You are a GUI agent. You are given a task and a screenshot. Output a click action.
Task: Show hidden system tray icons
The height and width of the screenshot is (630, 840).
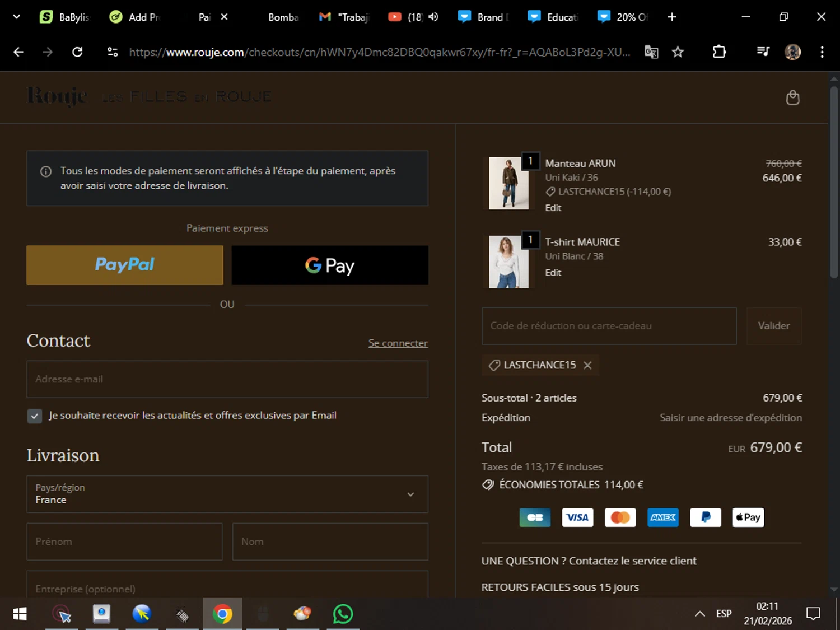point(699,614)
